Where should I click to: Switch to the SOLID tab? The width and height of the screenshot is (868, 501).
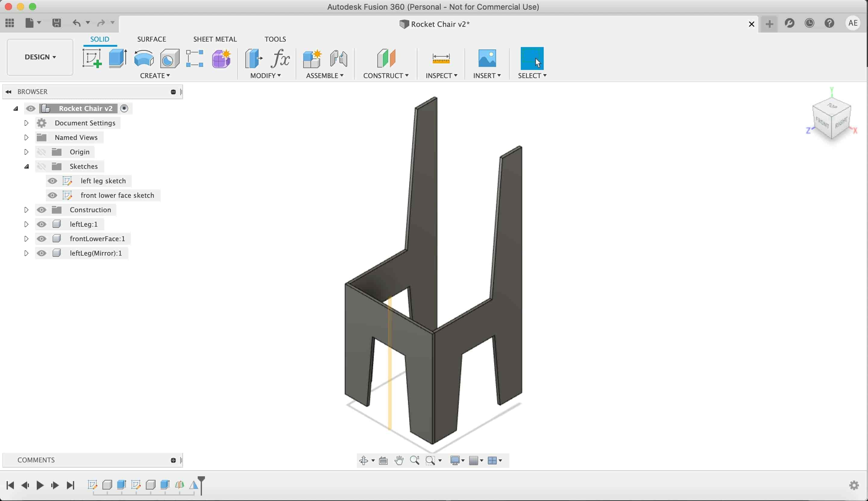click(100, 39)
